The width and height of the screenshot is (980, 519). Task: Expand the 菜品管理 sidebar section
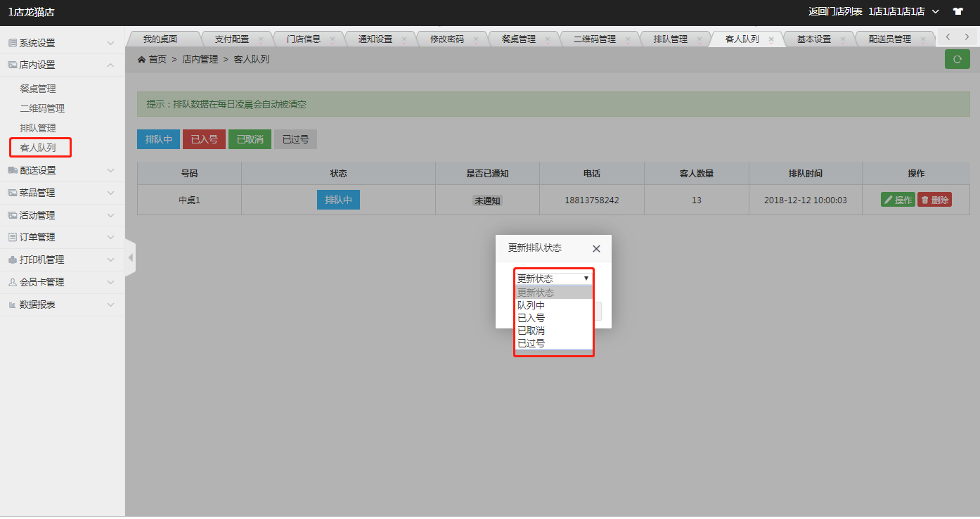click(62, 193)
